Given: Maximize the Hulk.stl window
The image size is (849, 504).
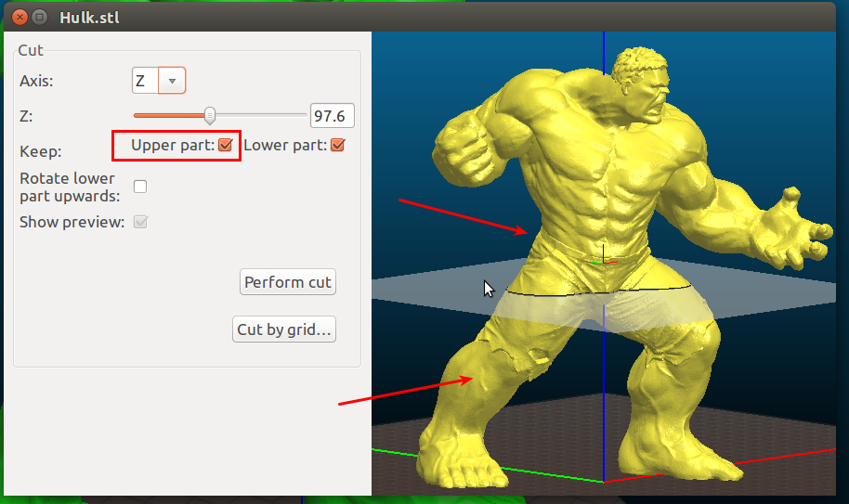Looking at the screenshot, I should click(40, 18).
